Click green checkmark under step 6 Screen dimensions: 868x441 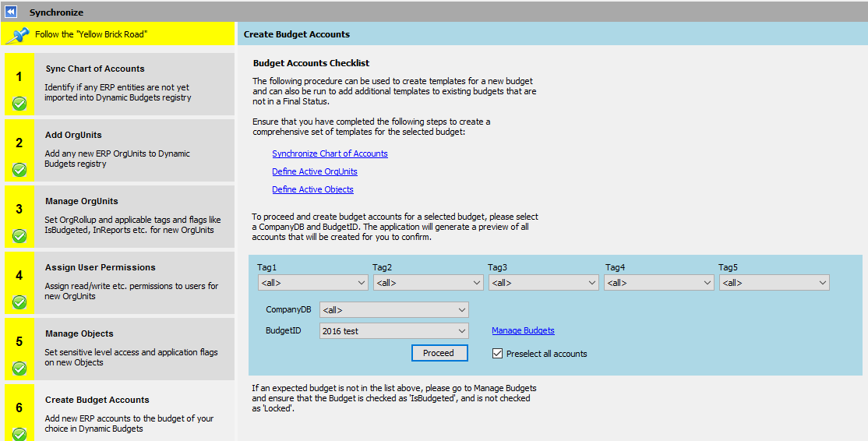(x=19, y=434)
